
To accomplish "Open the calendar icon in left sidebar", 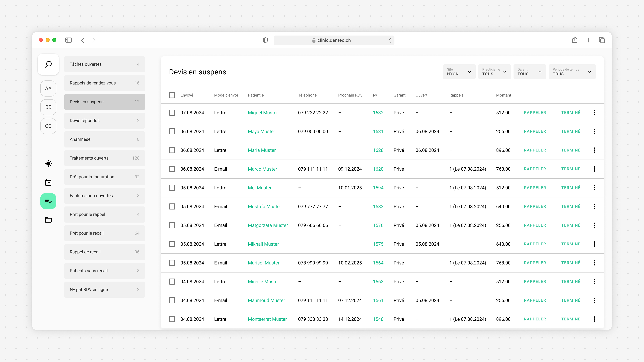I will [x=48, y=182].
